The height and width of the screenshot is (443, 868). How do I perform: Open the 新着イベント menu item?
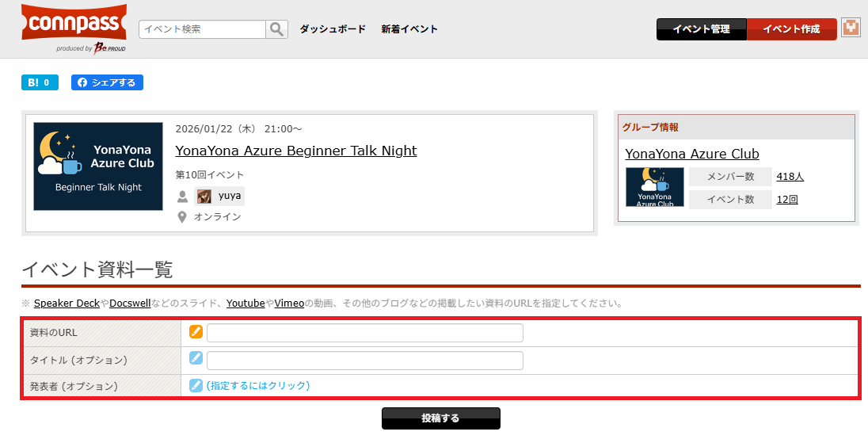click(x=409, y=29)
